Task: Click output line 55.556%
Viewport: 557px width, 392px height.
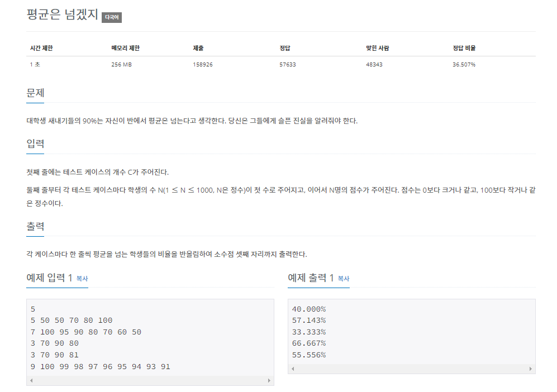Action: [x=309, y=355]
